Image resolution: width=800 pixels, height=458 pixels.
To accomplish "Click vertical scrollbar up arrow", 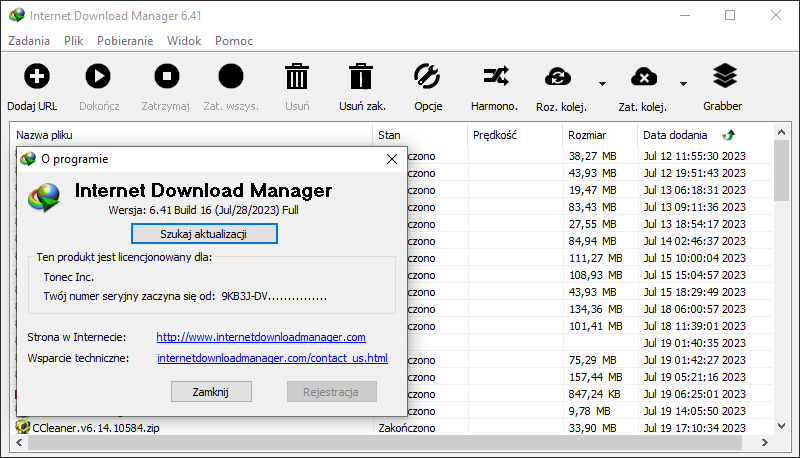I will (x=781, y=132).
